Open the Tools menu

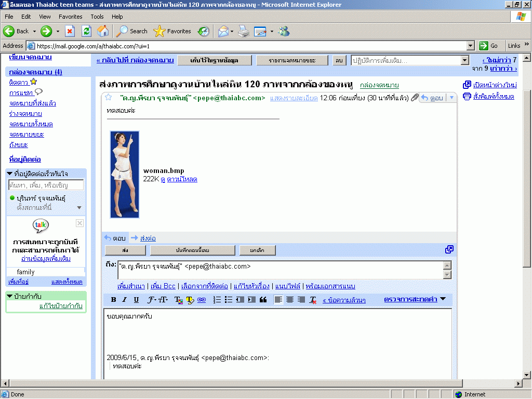[97, 17]
